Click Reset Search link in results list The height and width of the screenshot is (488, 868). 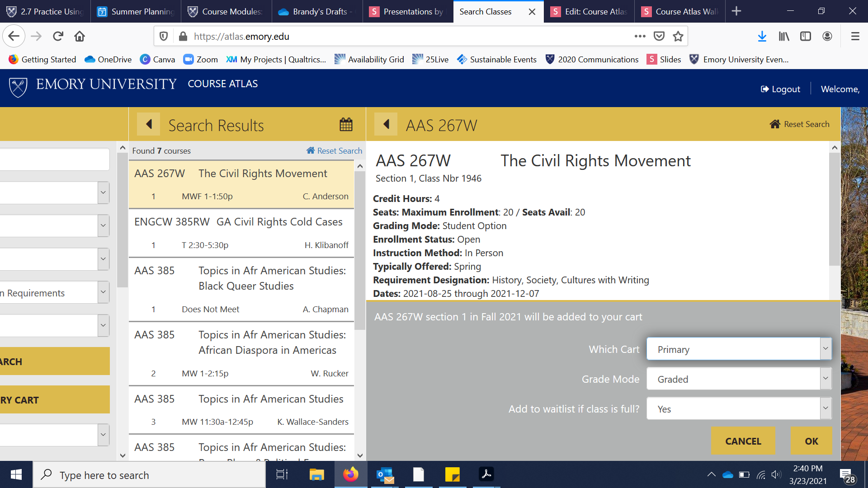click(x=335, y=151)
